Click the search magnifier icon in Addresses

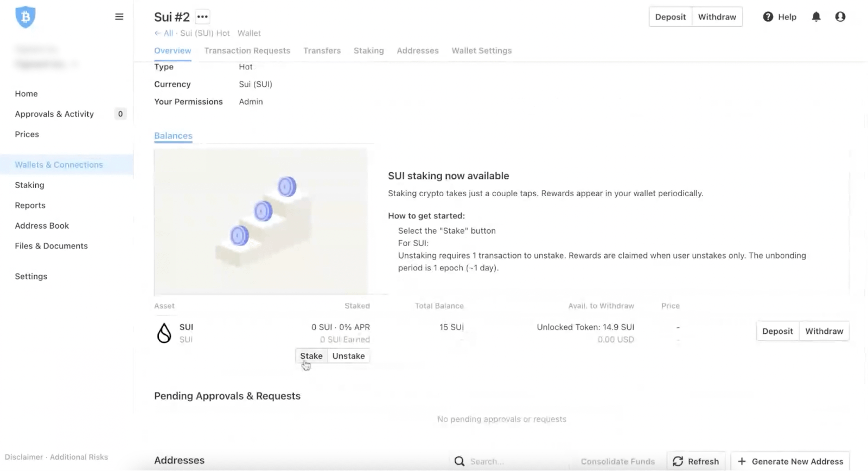pos(459,461)
